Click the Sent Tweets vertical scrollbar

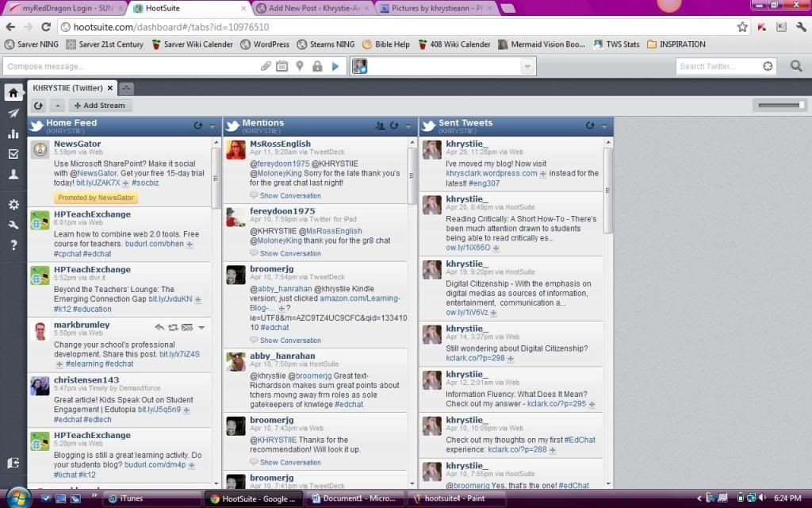click(x=608, y=190)
